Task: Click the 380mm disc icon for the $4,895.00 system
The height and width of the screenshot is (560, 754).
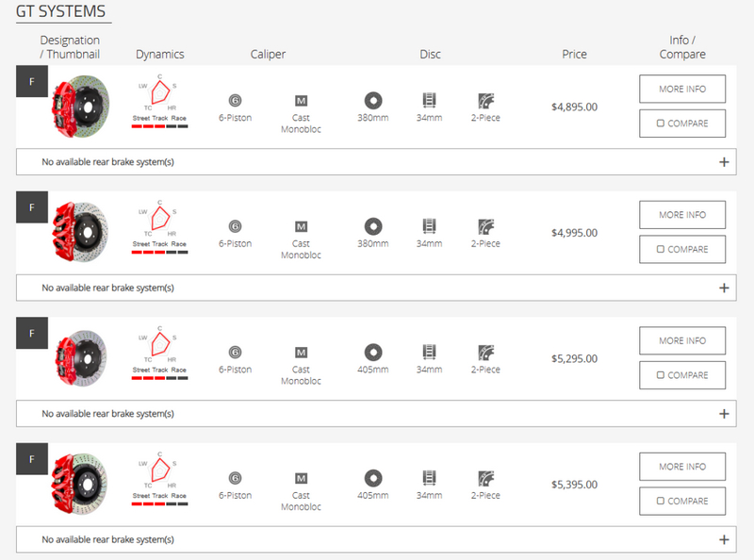Action: point(372,100)
